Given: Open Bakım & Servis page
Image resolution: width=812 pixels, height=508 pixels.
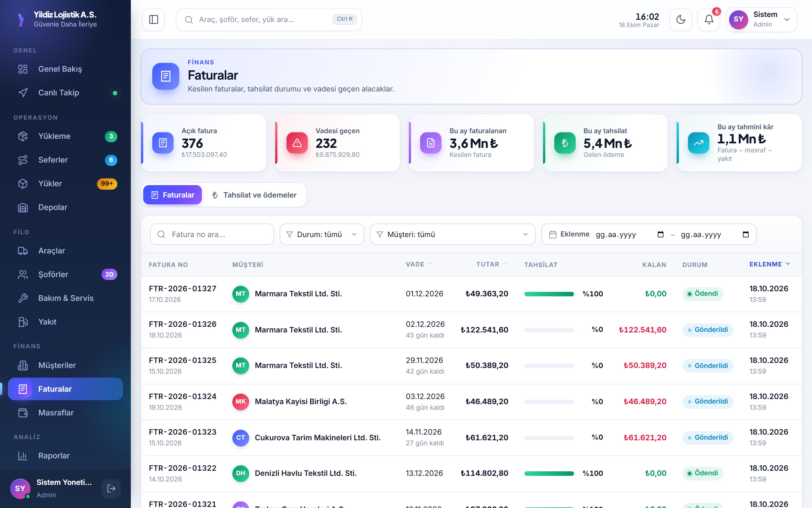Looking at the screenshot, I should (65, 298).
